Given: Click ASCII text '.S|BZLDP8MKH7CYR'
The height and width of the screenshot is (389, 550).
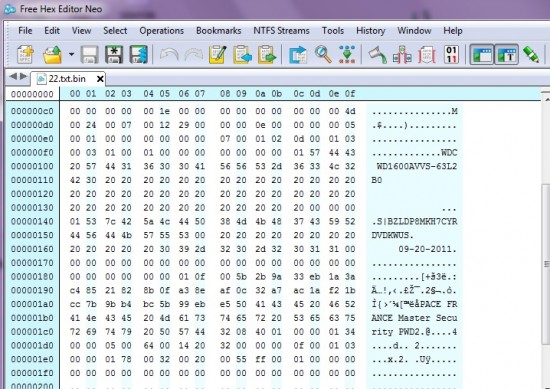Looking at the screenshot, I should coord(414,222).
